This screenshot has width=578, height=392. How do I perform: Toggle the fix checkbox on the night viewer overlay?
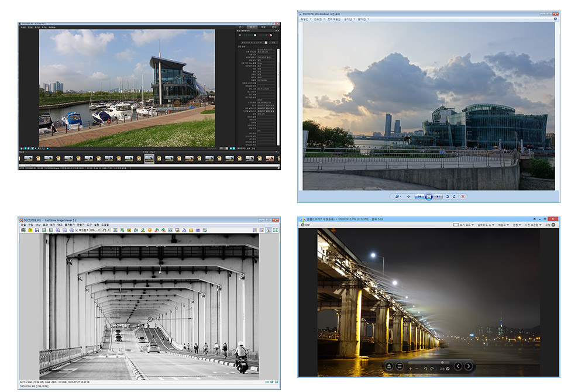point(448,369)
